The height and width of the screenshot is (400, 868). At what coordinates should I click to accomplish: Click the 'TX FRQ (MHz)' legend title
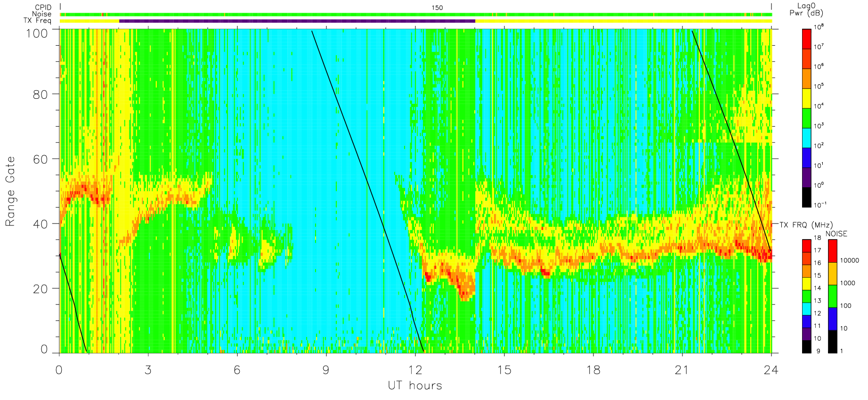pyautogui.click(x=806, y=225)
